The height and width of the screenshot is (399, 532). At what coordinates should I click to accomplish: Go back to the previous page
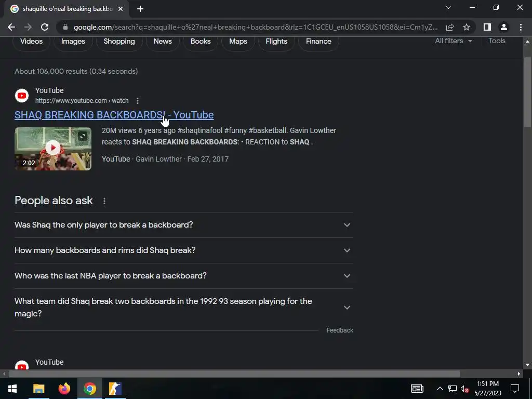11,27
